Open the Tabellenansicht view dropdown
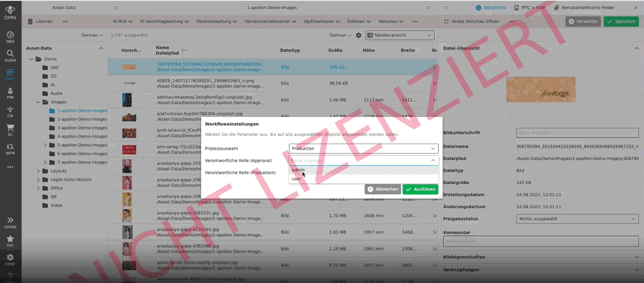 click(x=400, y=35)
